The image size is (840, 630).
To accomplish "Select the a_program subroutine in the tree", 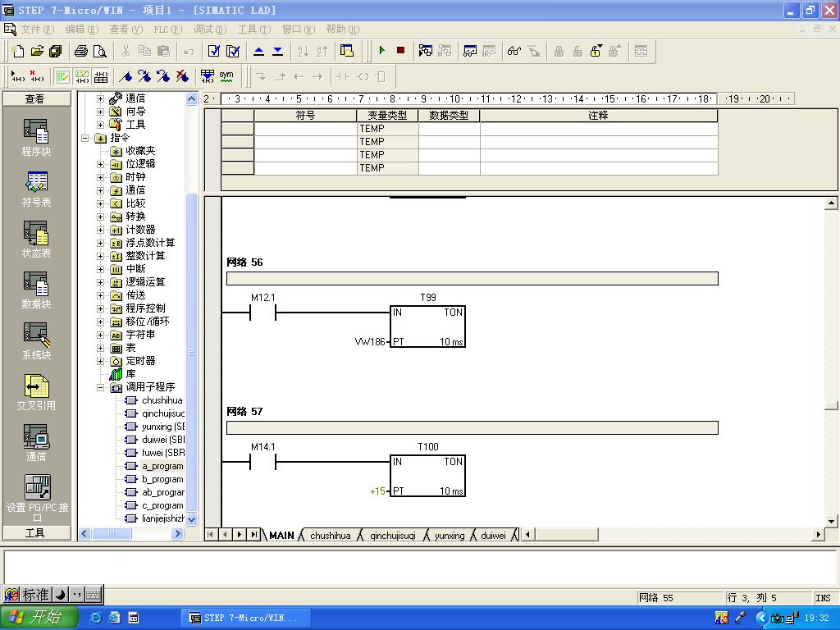I will [162, 466].
